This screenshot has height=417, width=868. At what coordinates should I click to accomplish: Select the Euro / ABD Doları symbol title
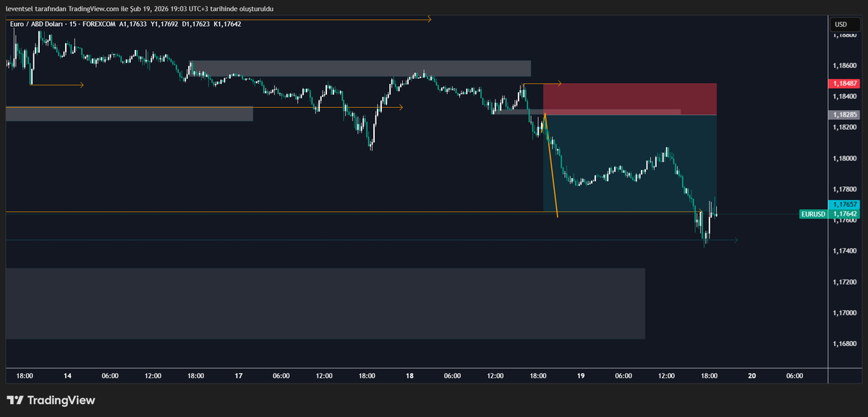click(x=37, y=24)
